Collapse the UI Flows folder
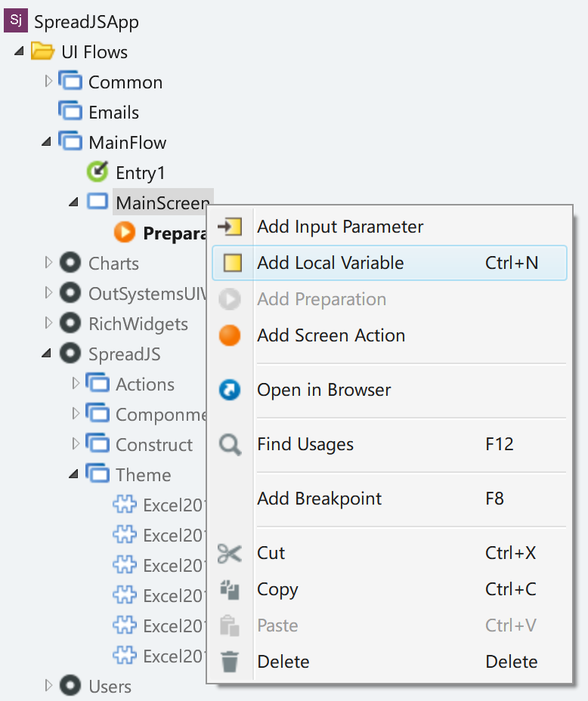The image size is (588, 701). (x=19, y=52)
